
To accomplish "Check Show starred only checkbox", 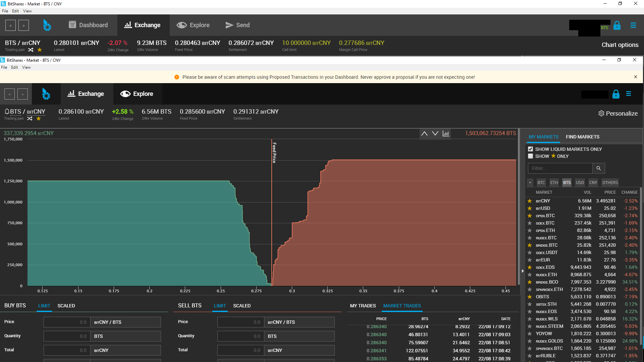I will pyautogui.click(x=530, y=156).
